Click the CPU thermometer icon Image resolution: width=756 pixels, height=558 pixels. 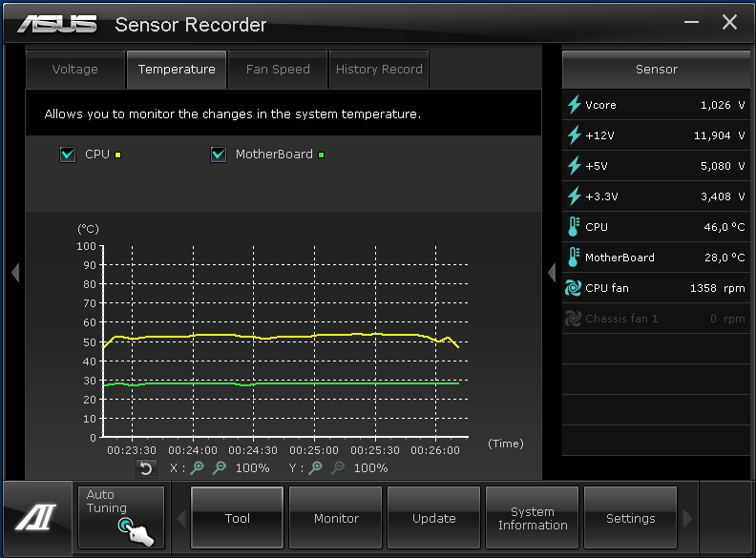click(574, 226)
